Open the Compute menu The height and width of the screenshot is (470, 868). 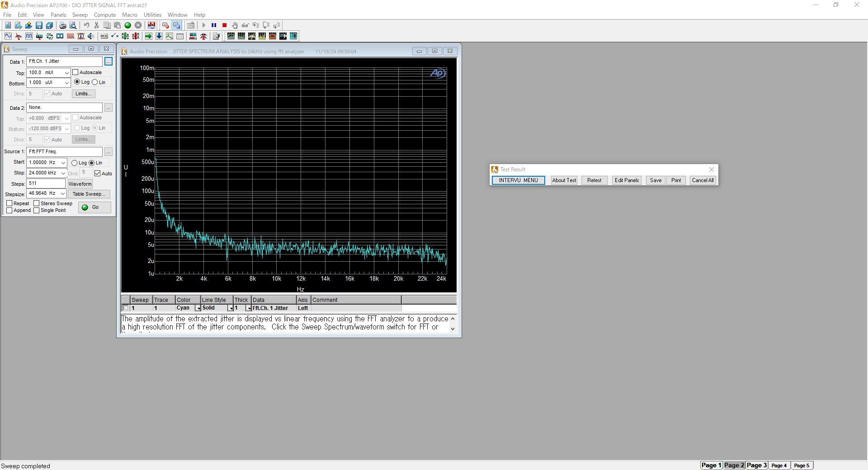click(x=105, y=15)
